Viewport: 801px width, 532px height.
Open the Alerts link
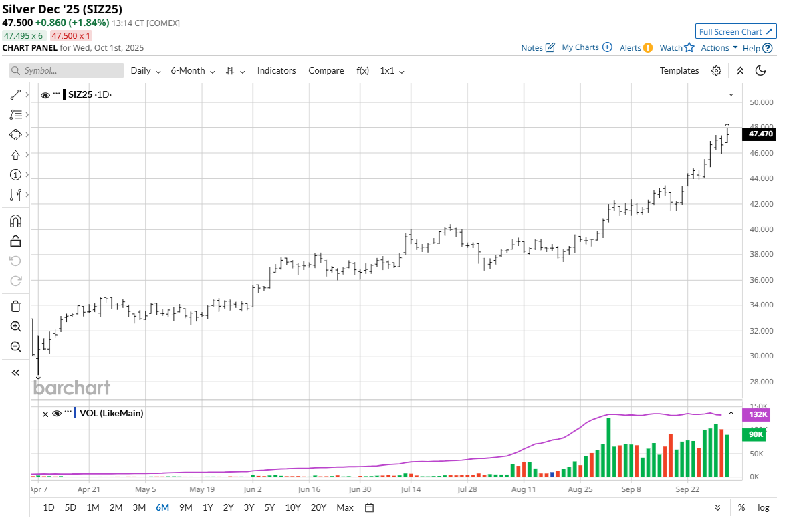tap(636, 47)
